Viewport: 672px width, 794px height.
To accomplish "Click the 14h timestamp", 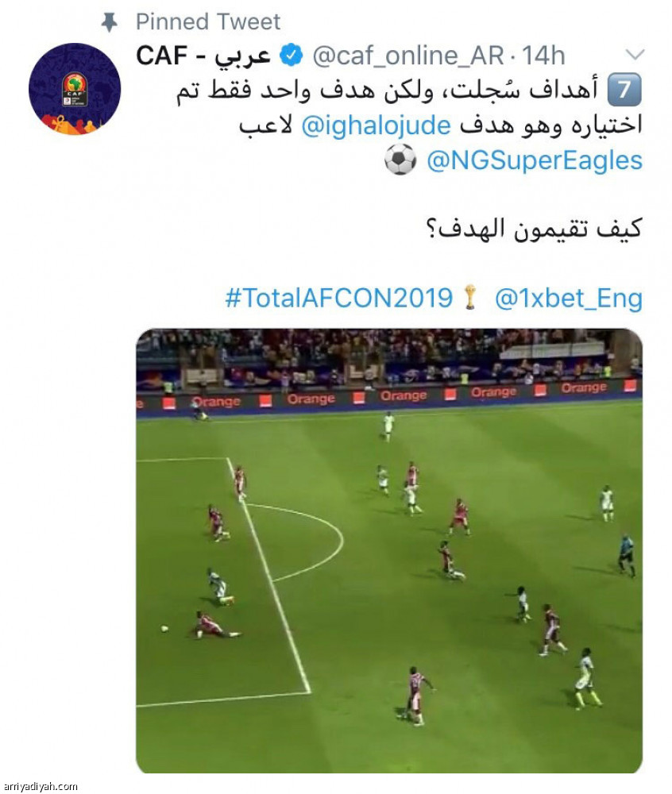I will click(x=543, y=56).
